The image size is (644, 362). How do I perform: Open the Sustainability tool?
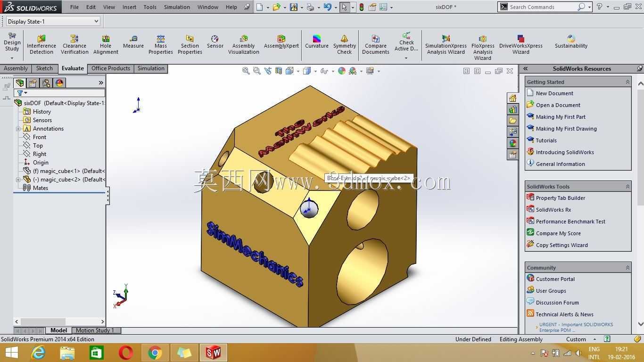pyautogui.click(x=571, y=41)
